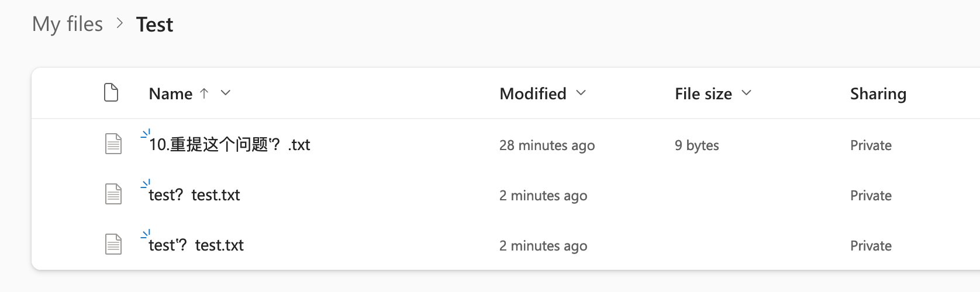Expand the Name column dropdown chevron

point(226,93)
